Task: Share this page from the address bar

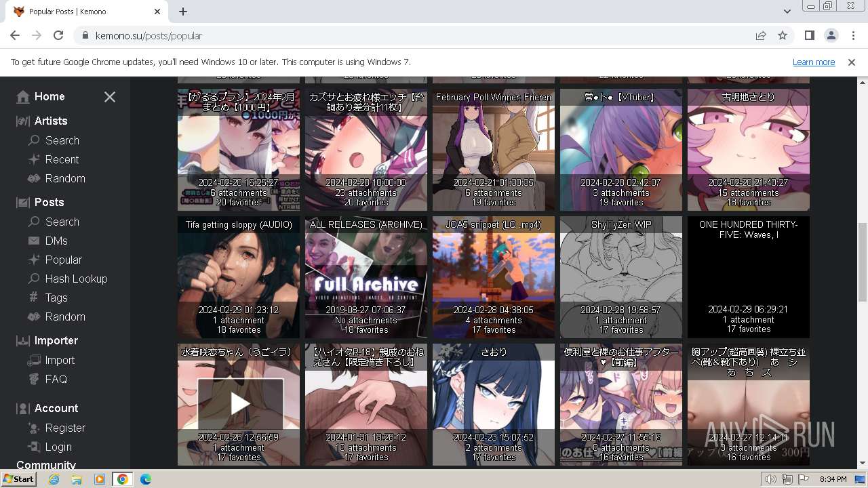Action: click(761, 35)
